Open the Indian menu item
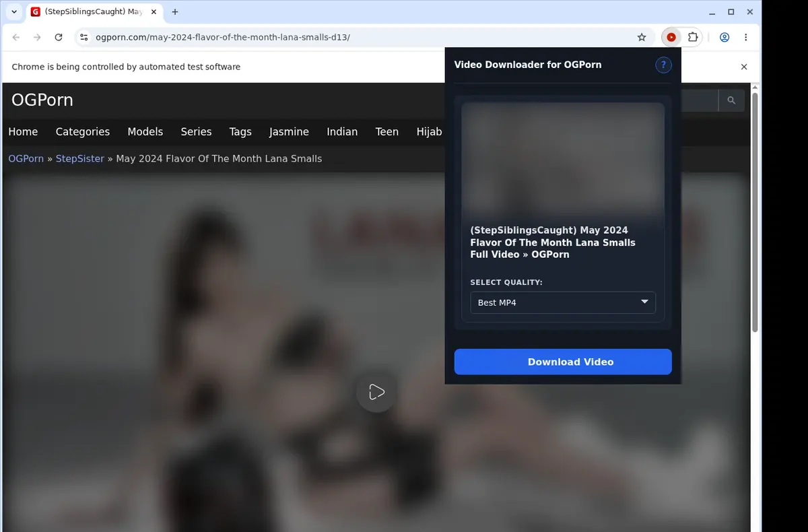 [x=342, y=132]
